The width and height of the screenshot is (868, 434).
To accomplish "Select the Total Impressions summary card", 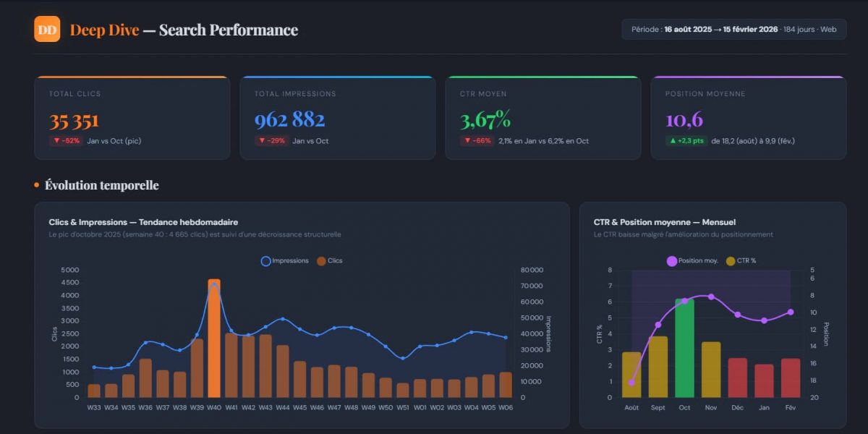I will pyautogui.click(x=337, y=117).
